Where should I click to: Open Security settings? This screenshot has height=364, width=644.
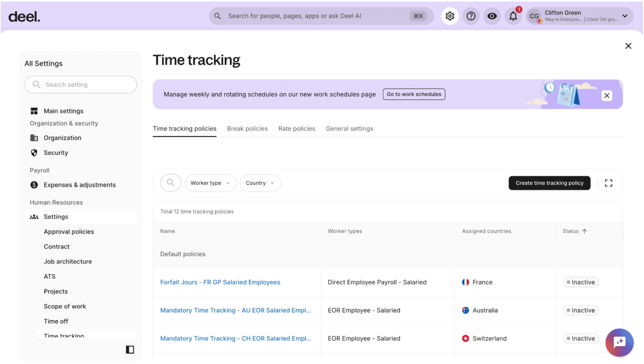[56, 153]
